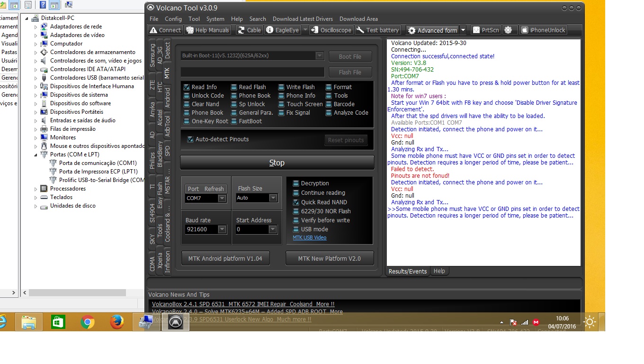Viewport: 644px width, 364px height.
Task: Click the flash file path field
Action: (252, 72)
